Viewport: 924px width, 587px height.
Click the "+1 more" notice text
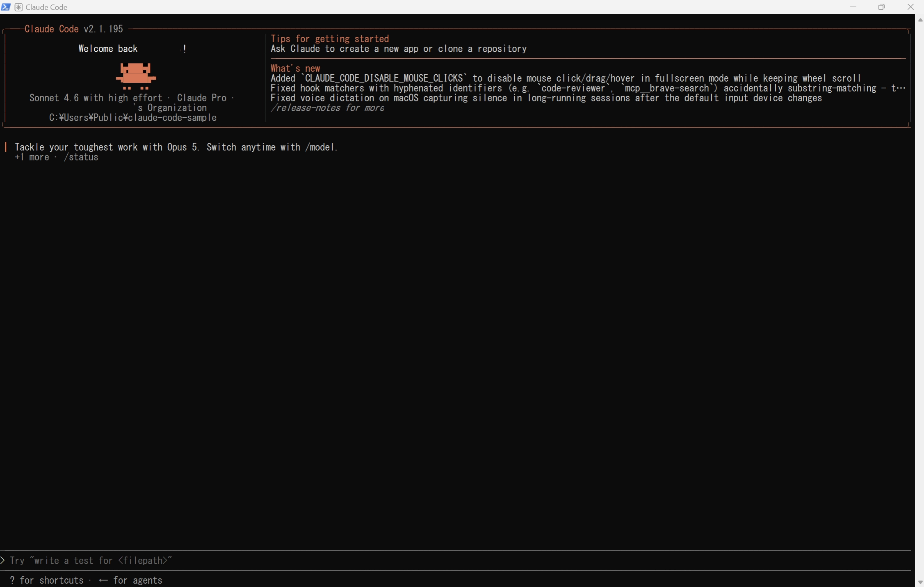pyautogui.click(x=32, y=157)
